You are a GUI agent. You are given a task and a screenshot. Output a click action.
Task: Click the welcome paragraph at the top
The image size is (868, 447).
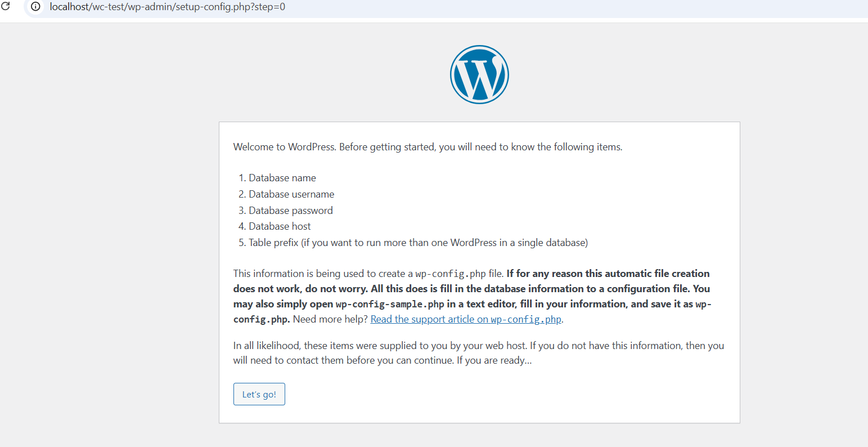click(x=428, y=146)
